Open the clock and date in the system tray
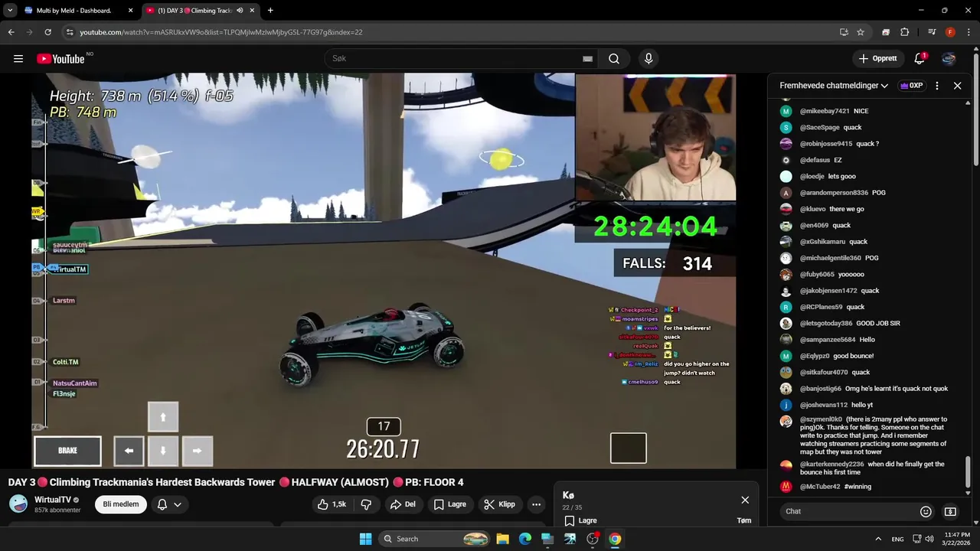Image resolution: width=980 pixels, height=551 pixels. pyautogui.click(x=957, y=539)
